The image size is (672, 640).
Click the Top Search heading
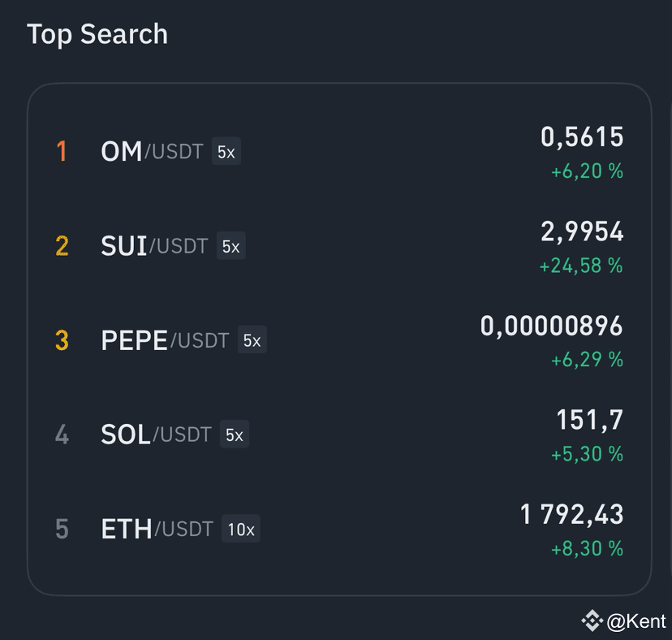pos(97,34)
